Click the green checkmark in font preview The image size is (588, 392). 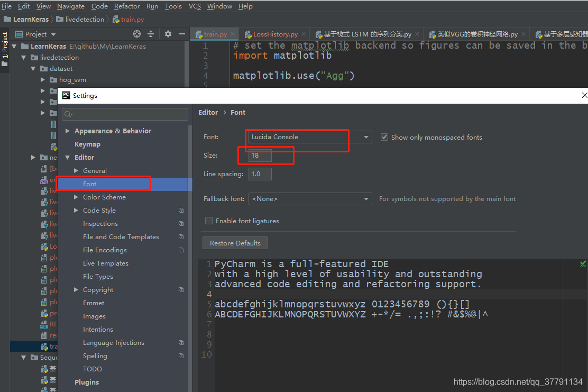583,263
